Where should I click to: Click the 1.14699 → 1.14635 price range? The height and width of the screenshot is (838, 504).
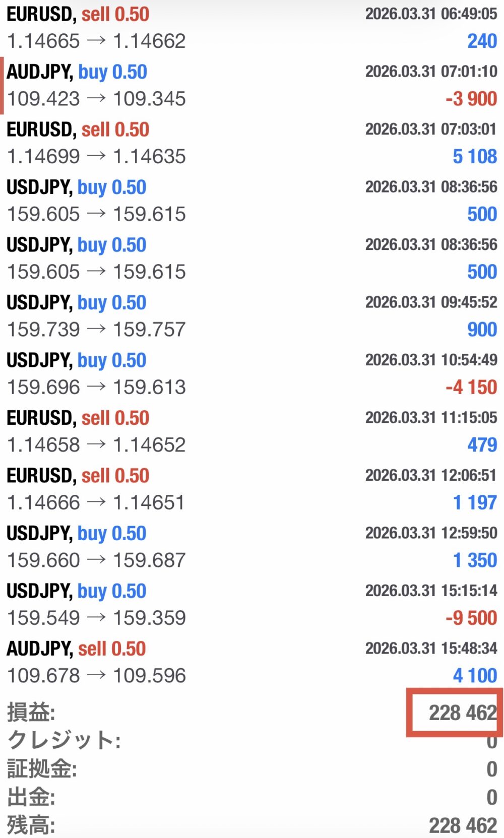tap(96, 157)
